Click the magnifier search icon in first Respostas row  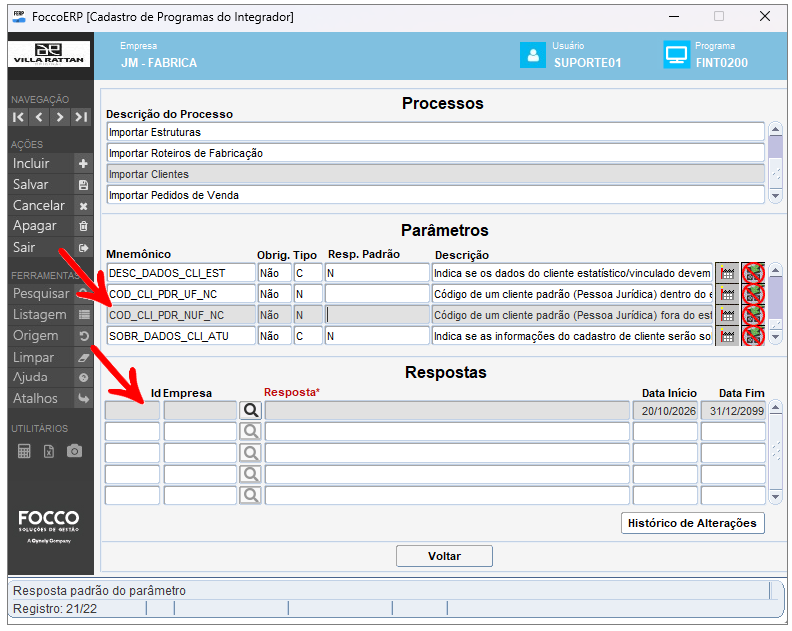click(x=251, y=411)
